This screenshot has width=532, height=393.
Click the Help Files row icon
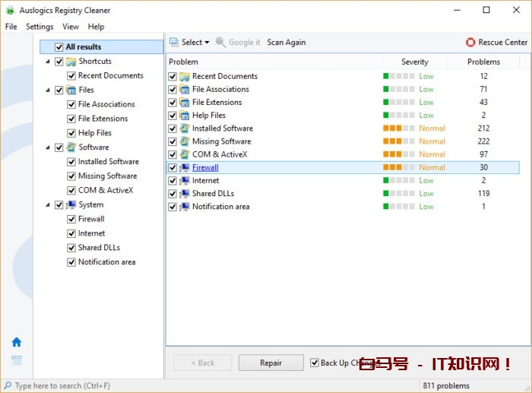pyautogui.click(x=185, y=116)
